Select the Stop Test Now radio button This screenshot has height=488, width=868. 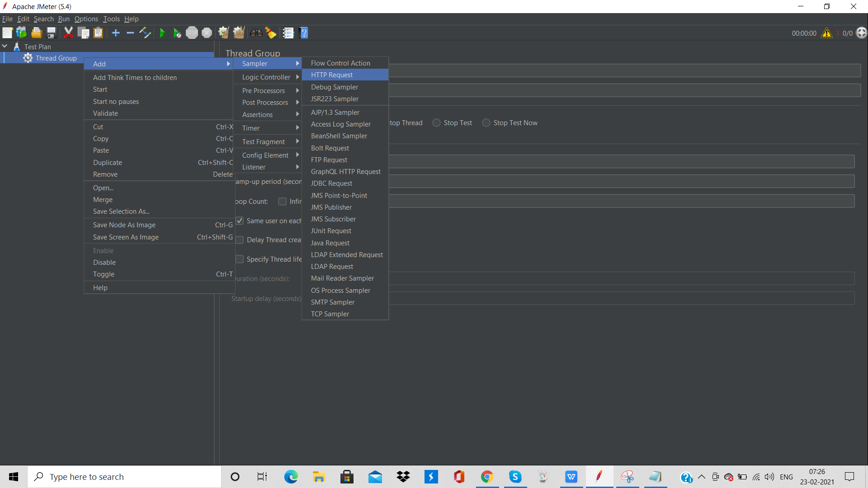[x=486, y=123]
